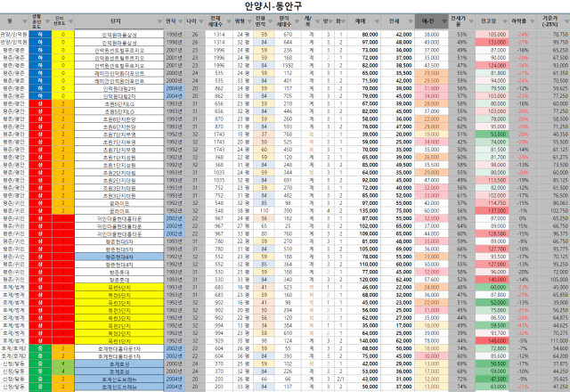Select the 전세 cell 69,000
Viewport: 570px width, 392px height.
pos(398,249)
